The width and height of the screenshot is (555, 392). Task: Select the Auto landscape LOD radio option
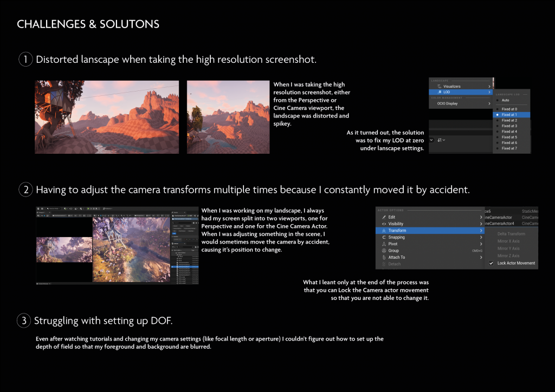pos(498,100)
